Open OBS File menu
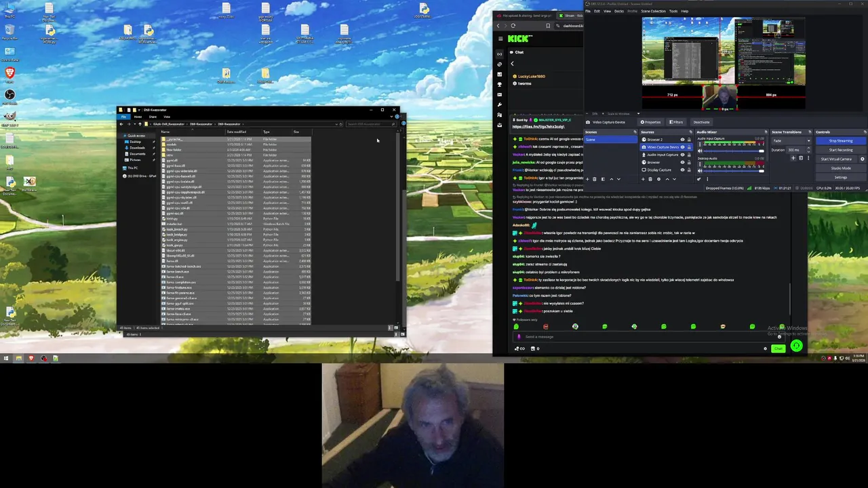This screenshot has width=868, height=488. tap(588, 11)
